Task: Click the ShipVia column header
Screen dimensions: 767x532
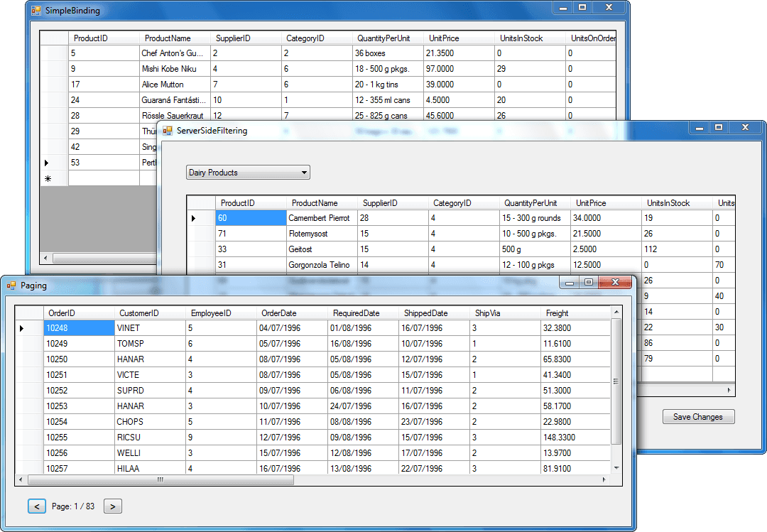Action: point(506,313)
